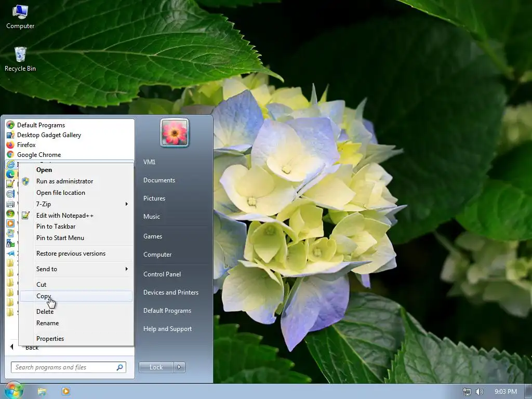The height and width of the screenshot is (399, 532).
Task: Choose Pin to Start Menu
Action: coord(60,238)
